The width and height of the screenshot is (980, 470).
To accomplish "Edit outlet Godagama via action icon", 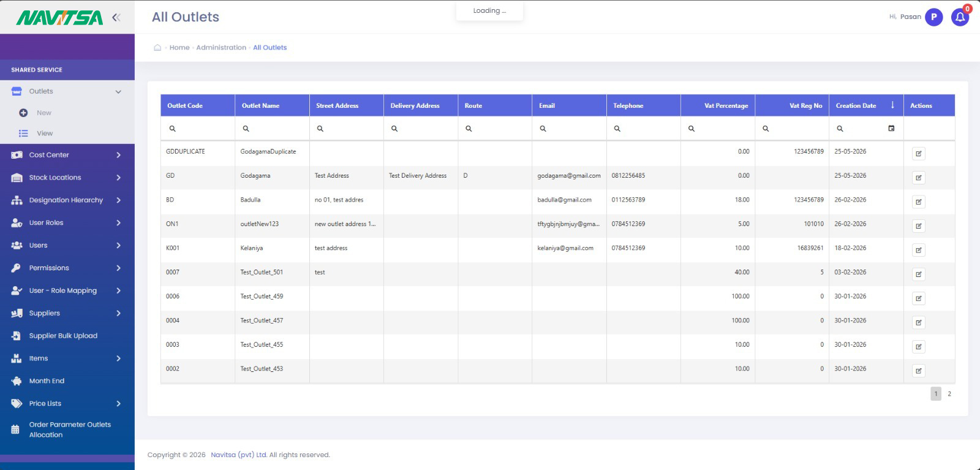I will coord(918,178).
